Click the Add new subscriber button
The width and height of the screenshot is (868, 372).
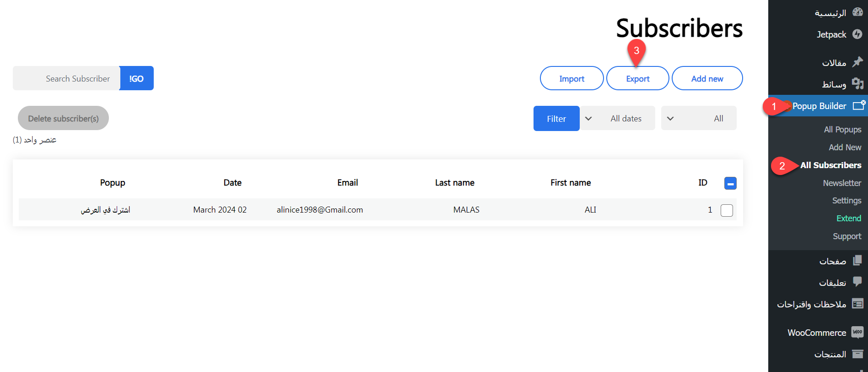707,79
